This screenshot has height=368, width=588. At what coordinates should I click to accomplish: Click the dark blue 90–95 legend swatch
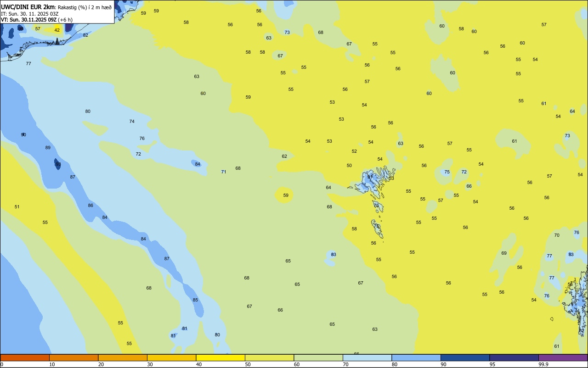point(465,357)
